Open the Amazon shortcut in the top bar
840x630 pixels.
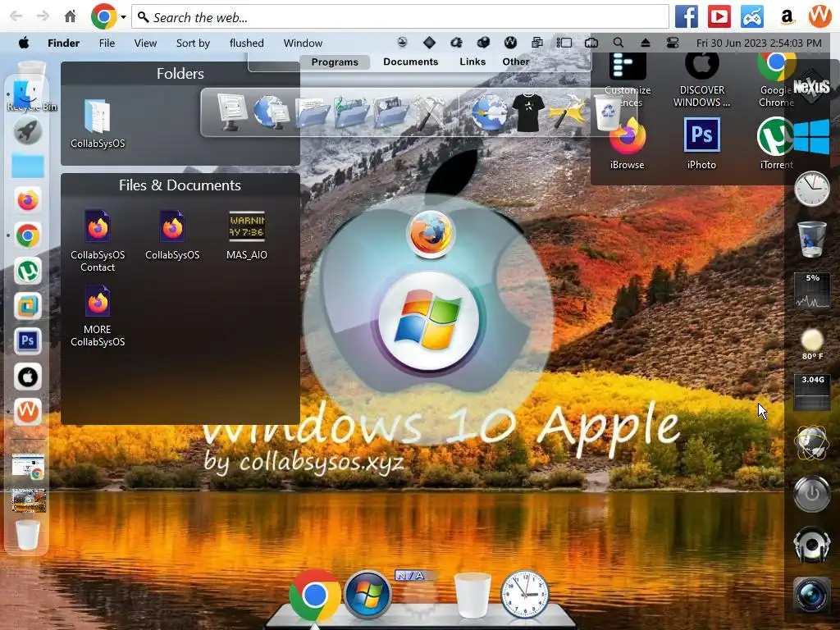point(787,16)
